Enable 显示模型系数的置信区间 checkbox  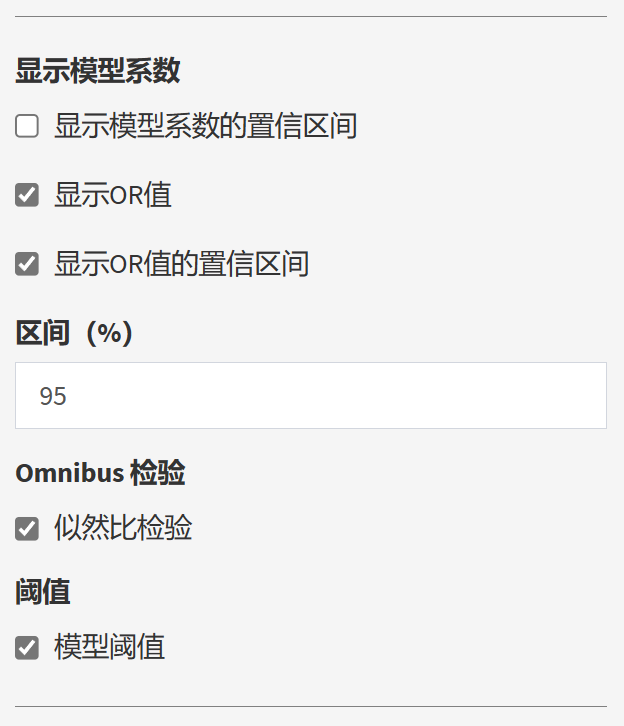point(27,126)
